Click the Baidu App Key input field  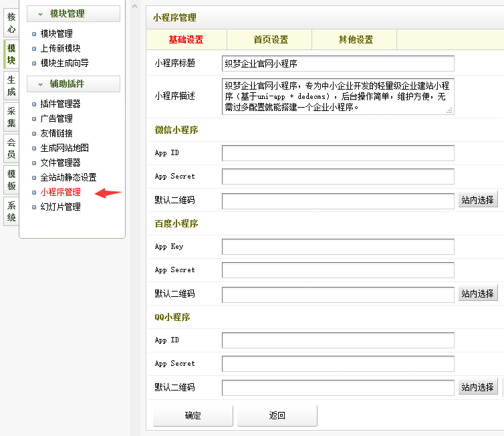(338, 247)
